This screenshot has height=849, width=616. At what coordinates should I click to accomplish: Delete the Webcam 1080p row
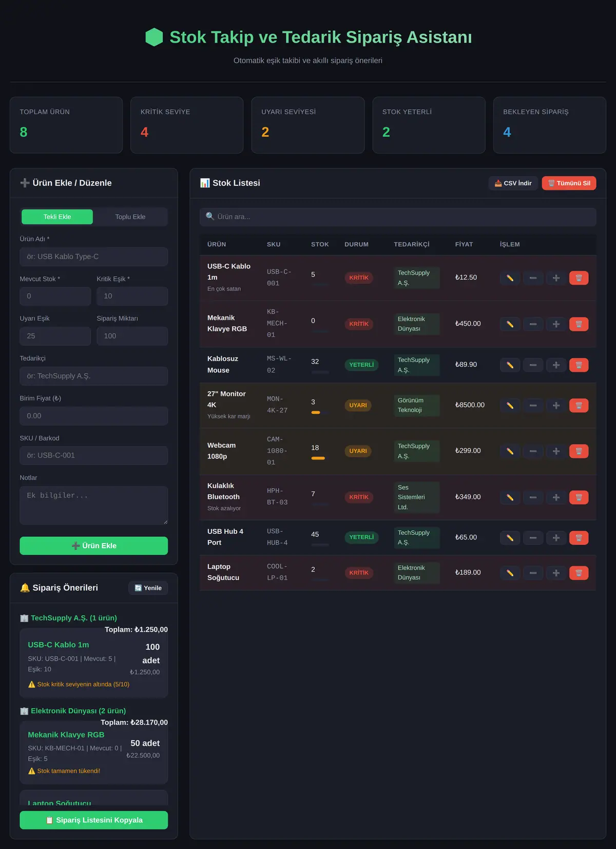coord(579,451)
